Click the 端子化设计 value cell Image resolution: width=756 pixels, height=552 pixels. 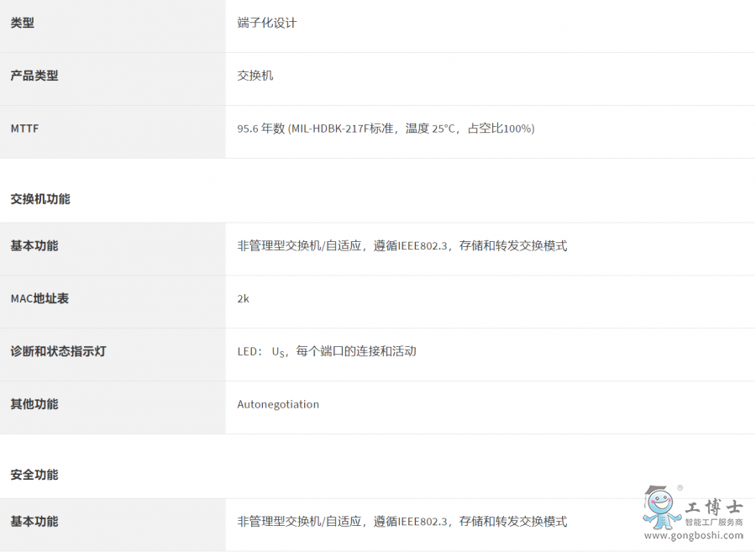(x=266, y=24)
